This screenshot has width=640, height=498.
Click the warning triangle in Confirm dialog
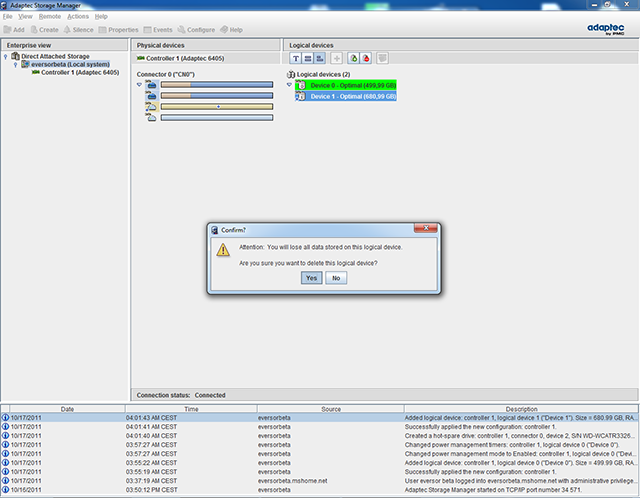223,249
